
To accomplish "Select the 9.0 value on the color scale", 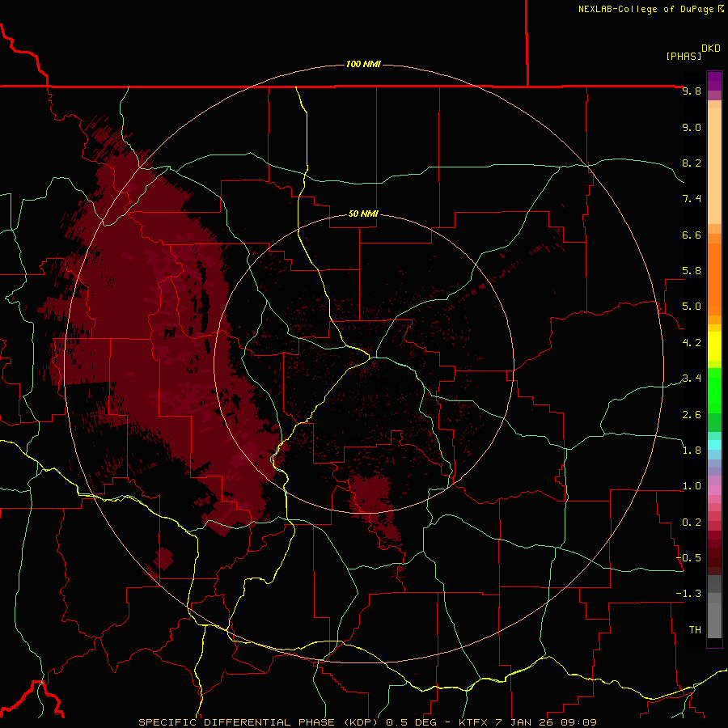I will tap(692, 127).
